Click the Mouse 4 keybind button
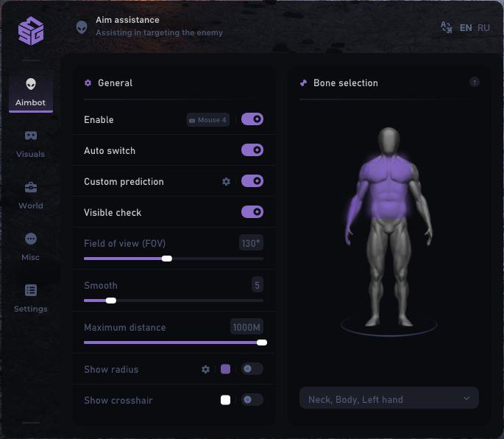The width and height of the screenshot is (504, 439). (x=208, y=119)
